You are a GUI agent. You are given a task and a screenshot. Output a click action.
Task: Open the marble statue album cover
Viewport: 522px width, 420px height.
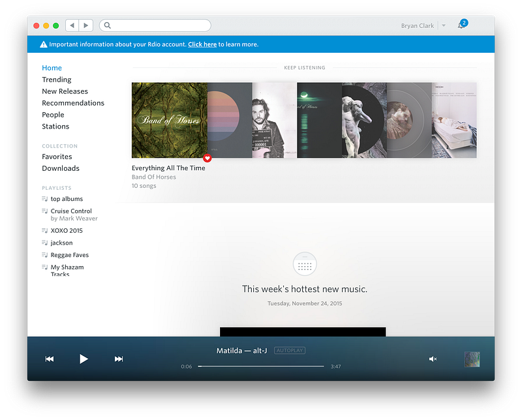tap(364, 120)
